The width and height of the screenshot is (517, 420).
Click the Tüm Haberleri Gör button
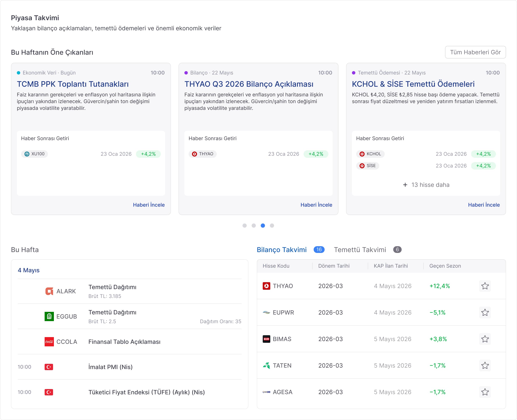(x=475, y=52)
